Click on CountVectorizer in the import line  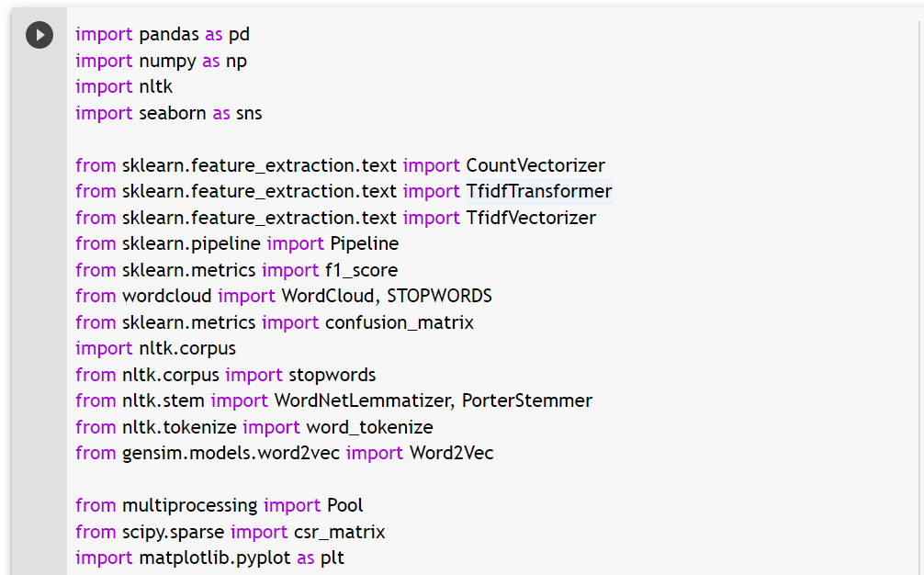point(535,165)
